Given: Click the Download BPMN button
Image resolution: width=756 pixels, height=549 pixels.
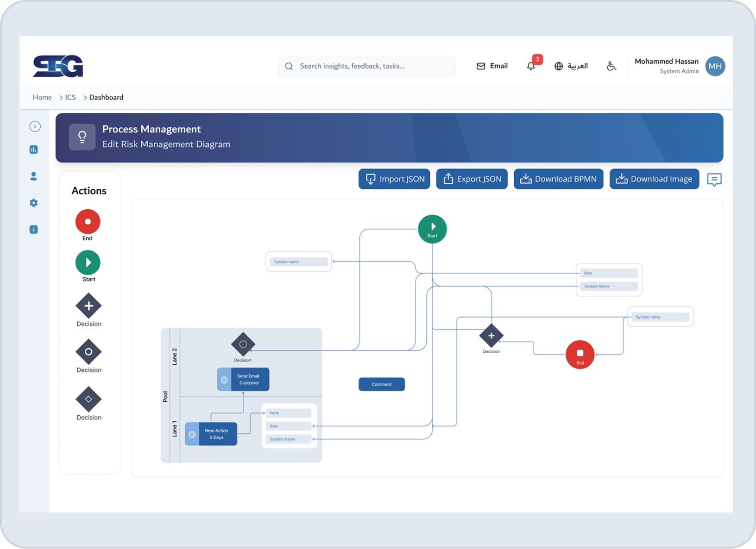Looking at the screenshot, I should pos(558,179).
